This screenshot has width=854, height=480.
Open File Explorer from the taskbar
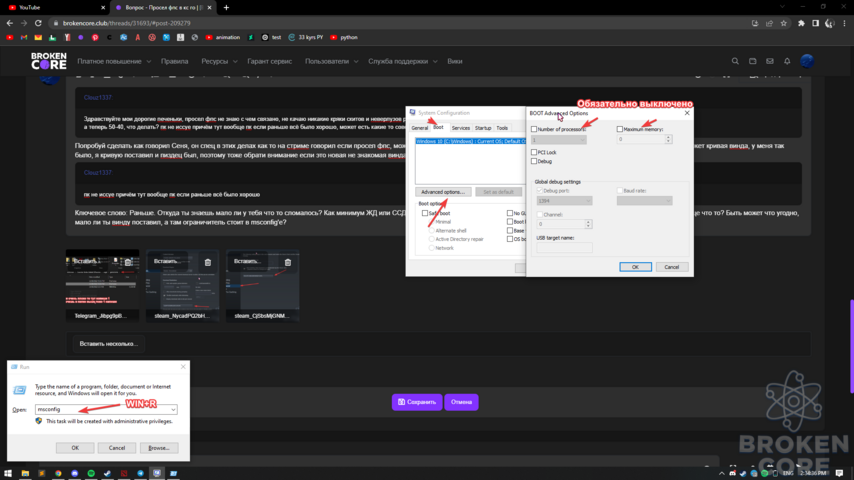pos(25,473)
